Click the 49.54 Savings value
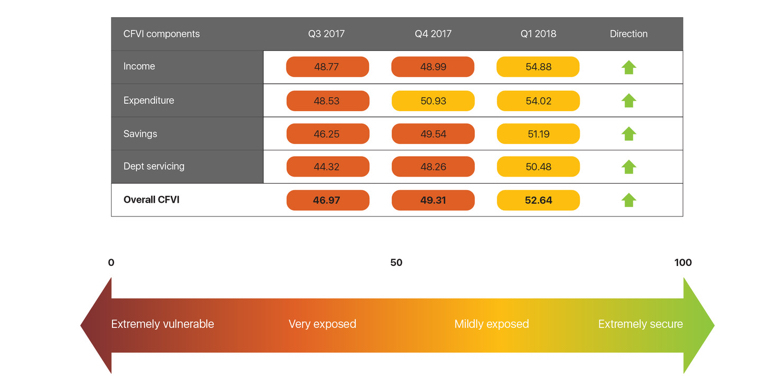The image size is (768, 384). click(433, 134)
